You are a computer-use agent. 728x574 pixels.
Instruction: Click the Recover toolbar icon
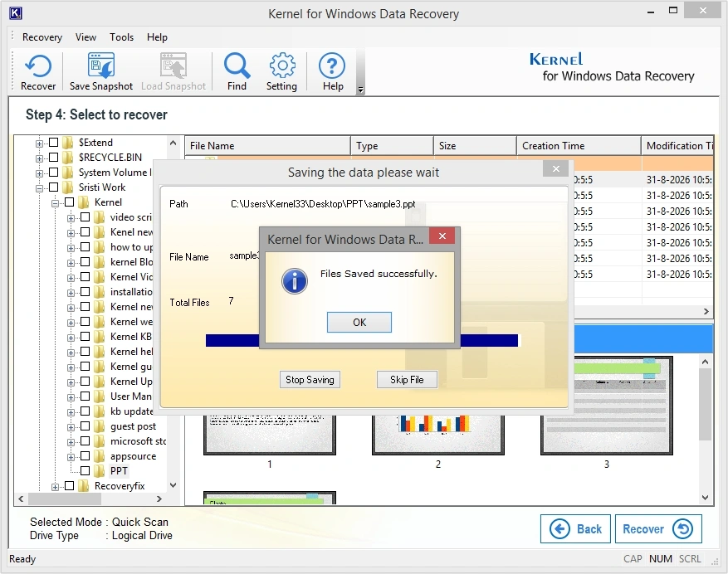37,72
